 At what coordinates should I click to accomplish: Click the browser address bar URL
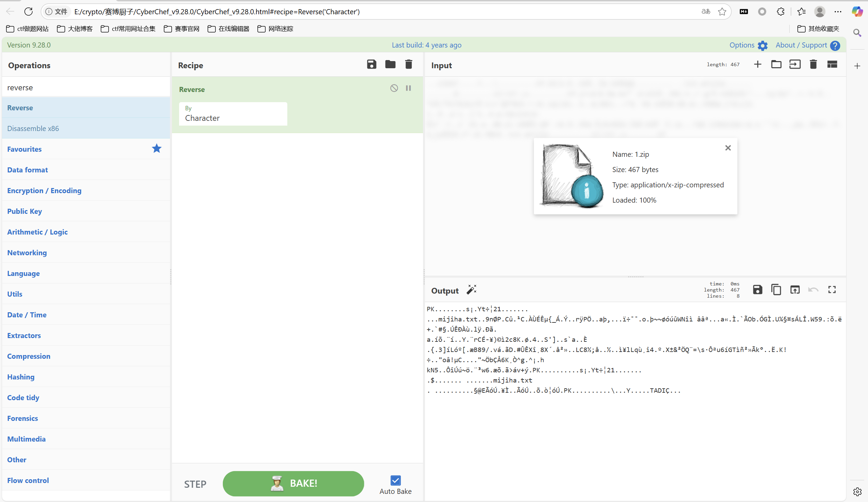[x=217, y=12]
